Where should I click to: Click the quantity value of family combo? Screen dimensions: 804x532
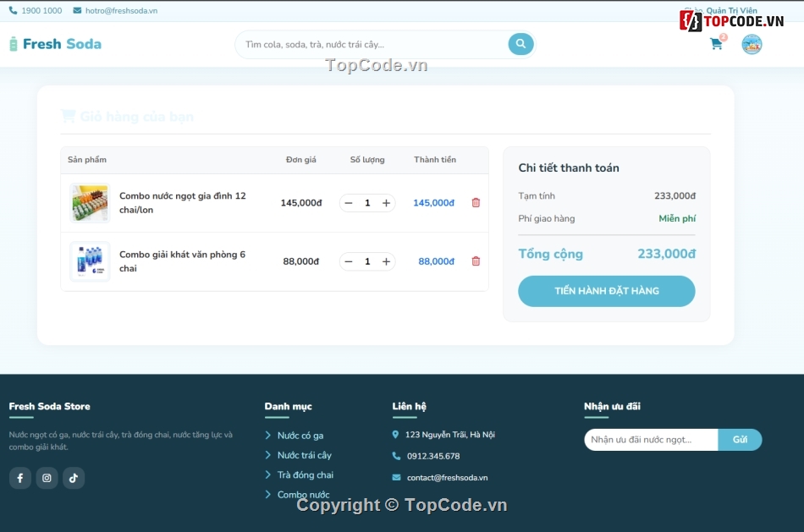click(x=367, y=203)
